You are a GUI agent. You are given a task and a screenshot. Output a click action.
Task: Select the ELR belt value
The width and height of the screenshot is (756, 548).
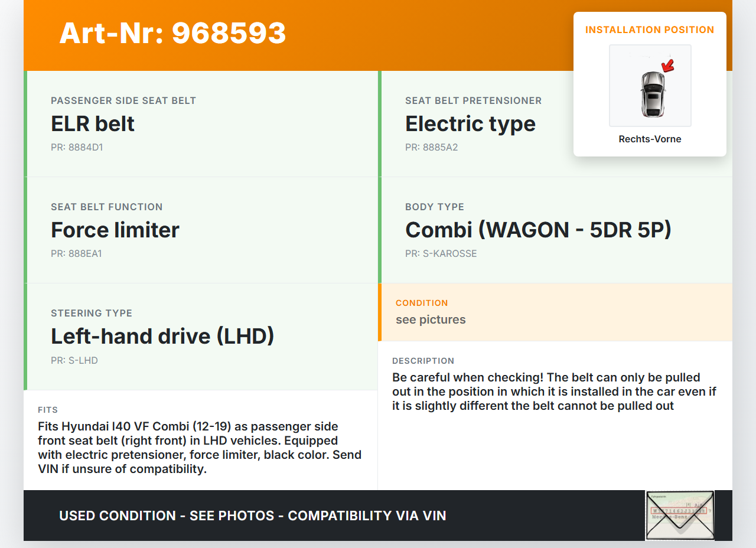click(93, 124)
